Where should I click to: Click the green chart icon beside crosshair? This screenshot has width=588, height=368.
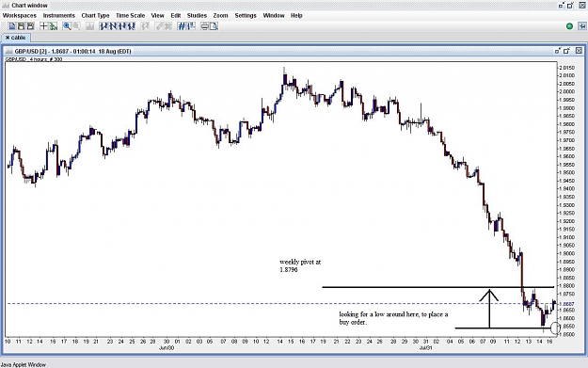click(x=54, y=26)
